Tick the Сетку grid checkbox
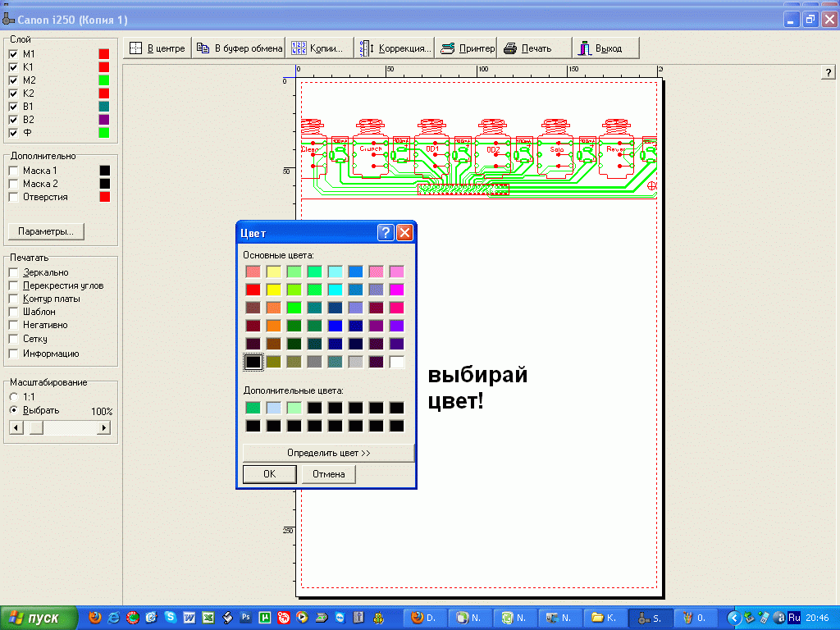Screen dimensions: 840x630 [13, 339]
